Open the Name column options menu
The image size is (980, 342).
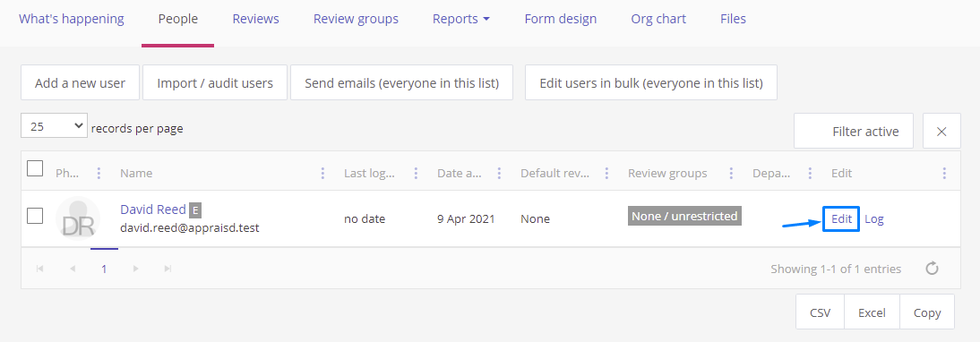(x=322, y=173)
